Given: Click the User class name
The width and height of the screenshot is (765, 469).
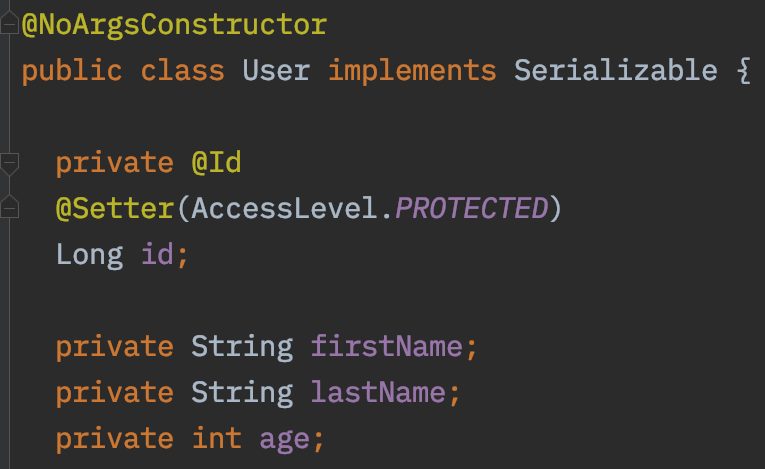Looking at the screenshot, I should coord(276,71).
